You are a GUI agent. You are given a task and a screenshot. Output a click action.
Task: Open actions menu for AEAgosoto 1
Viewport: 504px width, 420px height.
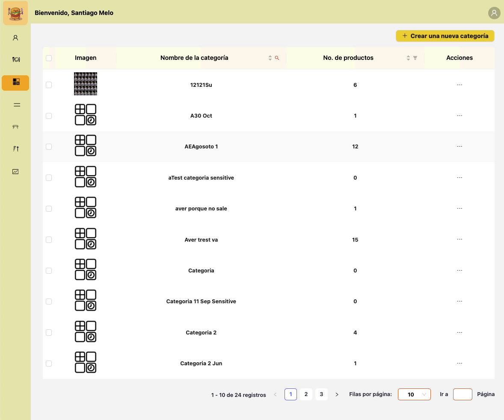point(460,147)
